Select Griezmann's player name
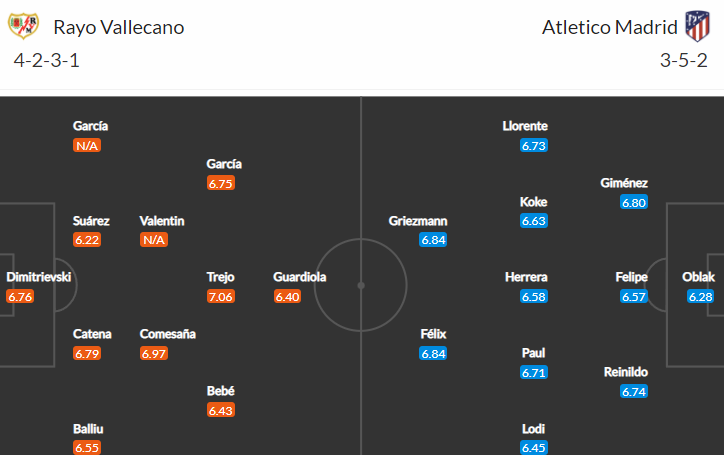The image size is (724, 455). click(418, 221)
